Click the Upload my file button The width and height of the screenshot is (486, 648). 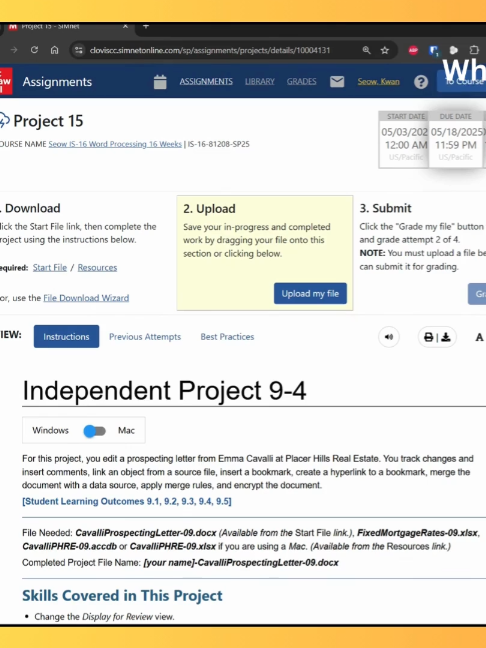(310, 293)
